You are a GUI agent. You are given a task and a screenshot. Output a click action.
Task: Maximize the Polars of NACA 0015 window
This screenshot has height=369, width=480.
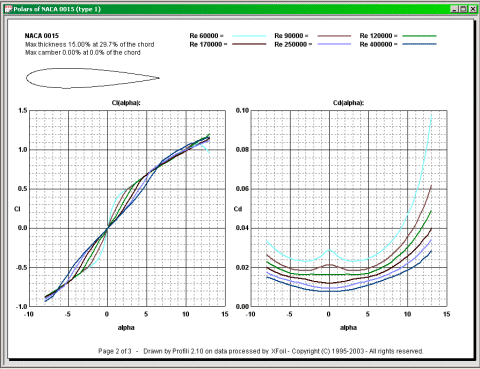463,9
